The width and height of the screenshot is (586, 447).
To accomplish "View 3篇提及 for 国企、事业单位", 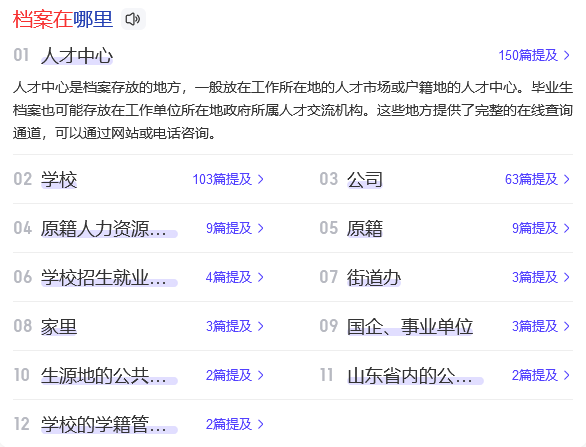I will pos(535,326).
